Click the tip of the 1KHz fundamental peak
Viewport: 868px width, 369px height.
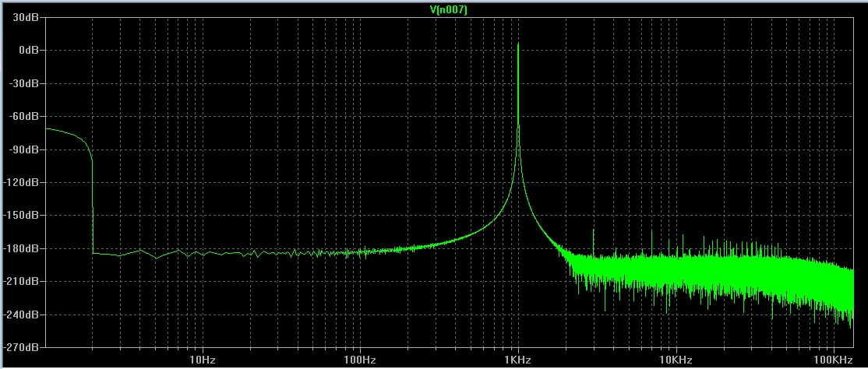click(518, 43)
